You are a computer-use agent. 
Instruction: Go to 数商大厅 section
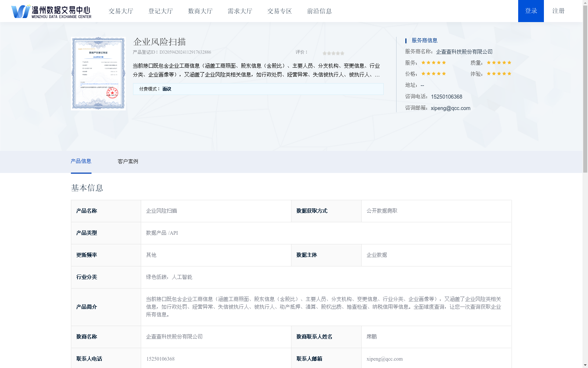click(x=200, y=11)
